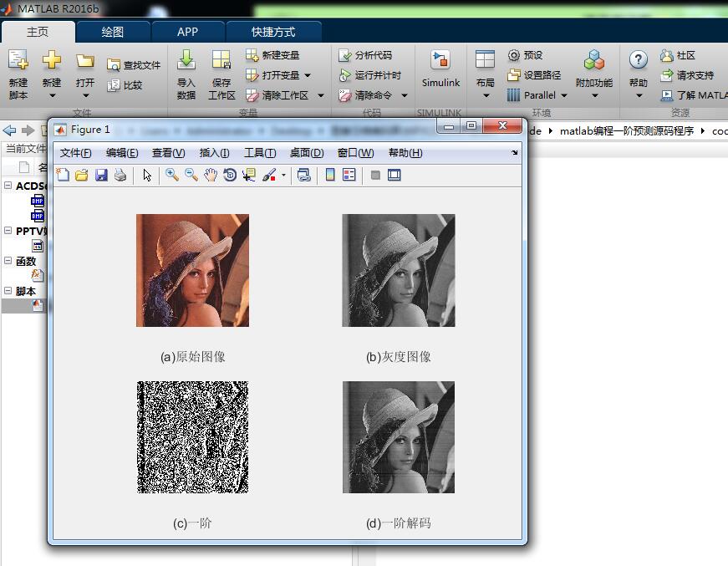
Task: Click the original color Lena image (a)
Action: pos(193,270)
